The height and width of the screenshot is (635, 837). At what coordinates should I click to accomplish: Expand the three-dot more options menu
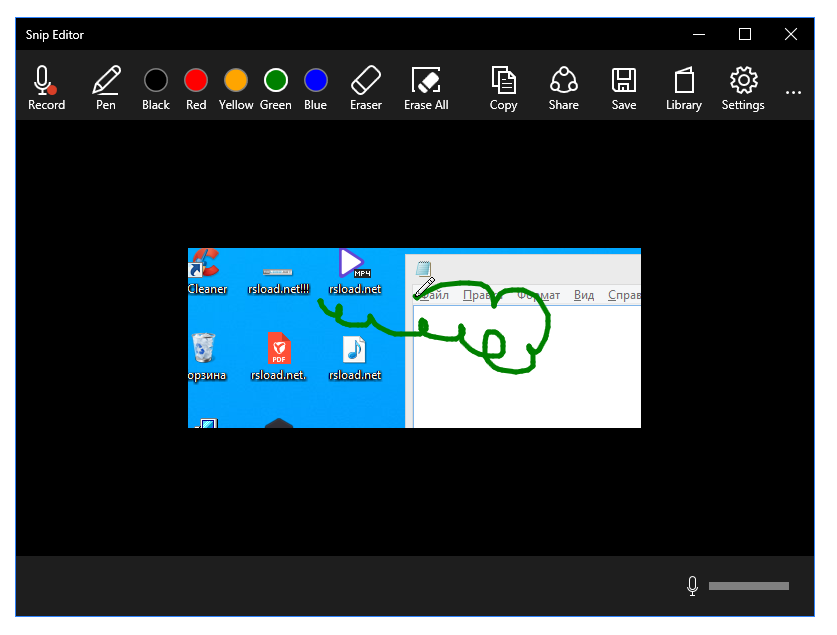(793, 92)
